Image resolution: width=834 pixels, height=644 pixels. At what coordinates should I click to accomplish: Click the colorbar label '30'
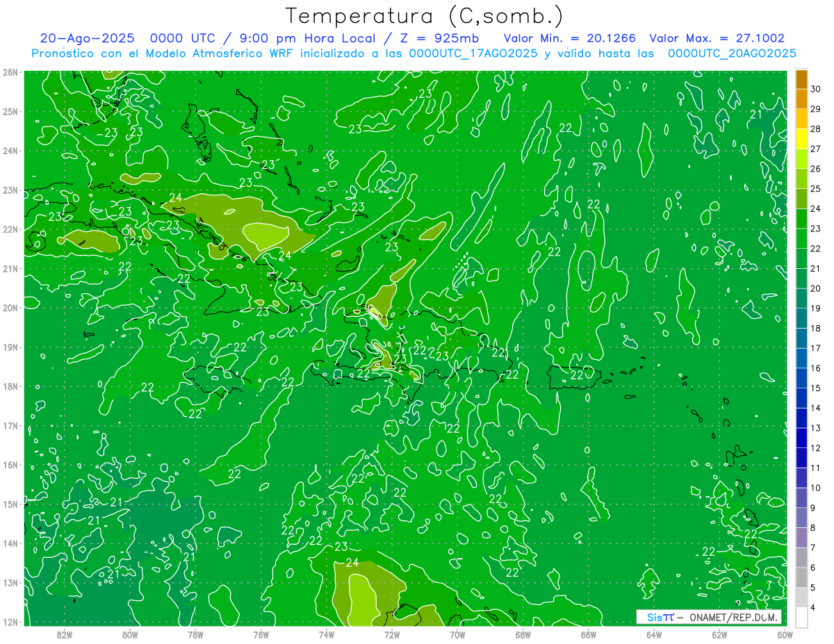[815, 88]
